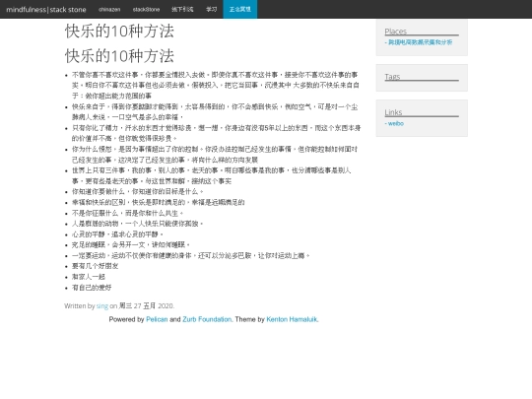
Task: Open author sing's page
Action: coord(102,306)
